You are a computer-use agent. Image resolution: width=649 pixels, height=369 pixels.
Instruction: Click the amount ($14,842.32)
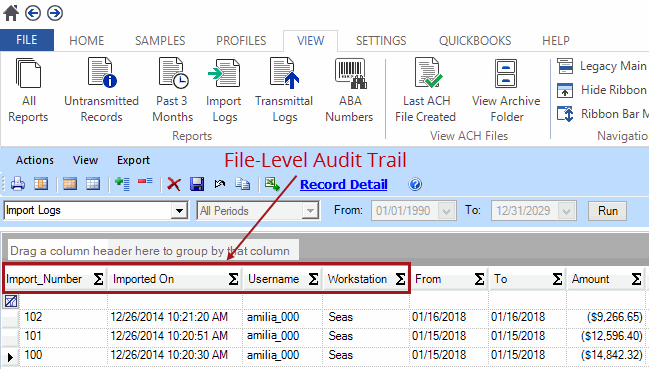click(611, 355)
